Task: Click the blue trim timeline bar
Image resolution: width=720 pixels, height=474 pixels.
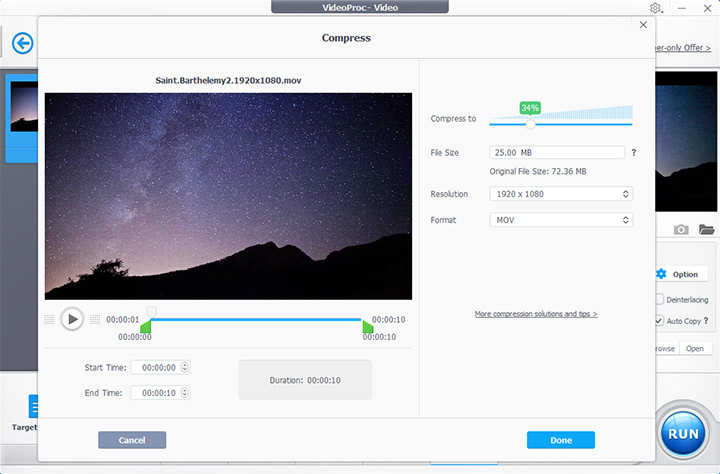Action: pos(256,319)
